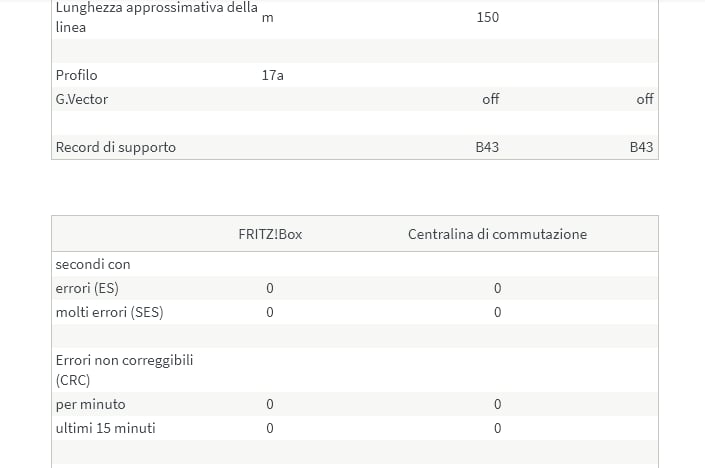Click the molti errori (SES) label
Image resolution: width=705 pixels, height=468 pixels.
[x=109, y=312]
